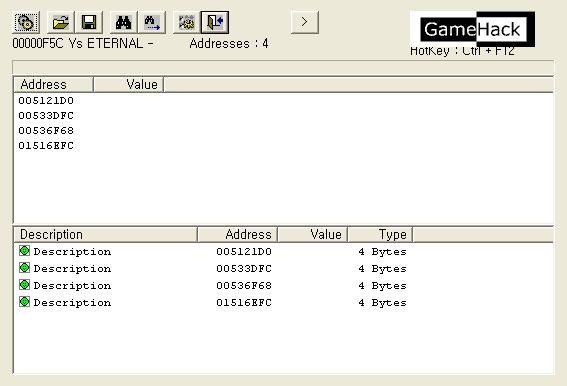Sort results by Address column header
This screenshot has height=386, width=567.
pyautogui.click(x=54, y=85)
